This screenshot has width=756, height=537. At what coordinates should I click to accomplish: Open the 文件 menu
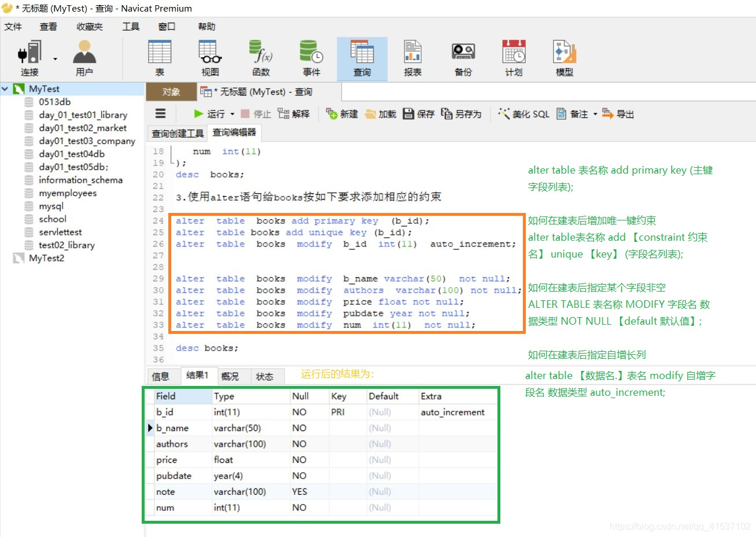13,27
